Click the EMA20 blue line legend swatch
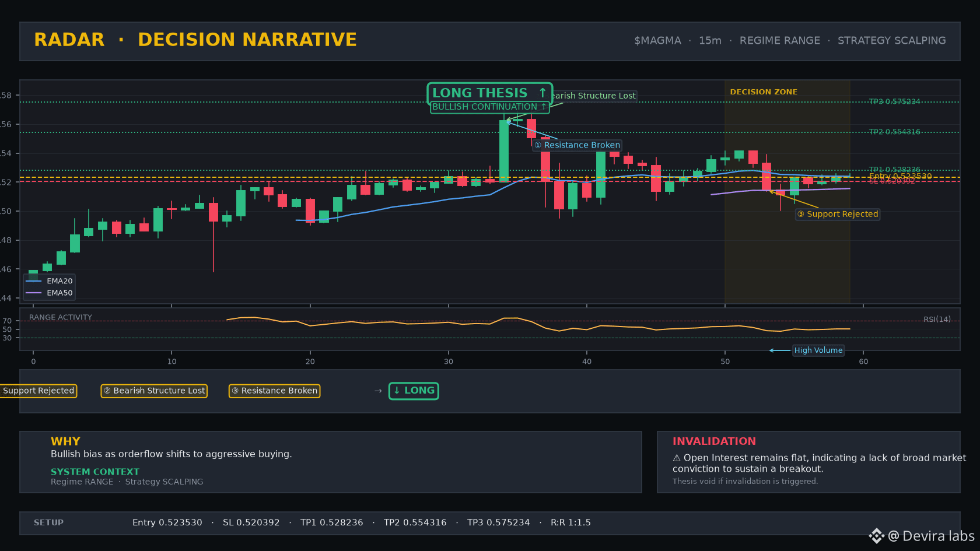 click(34, 281)
